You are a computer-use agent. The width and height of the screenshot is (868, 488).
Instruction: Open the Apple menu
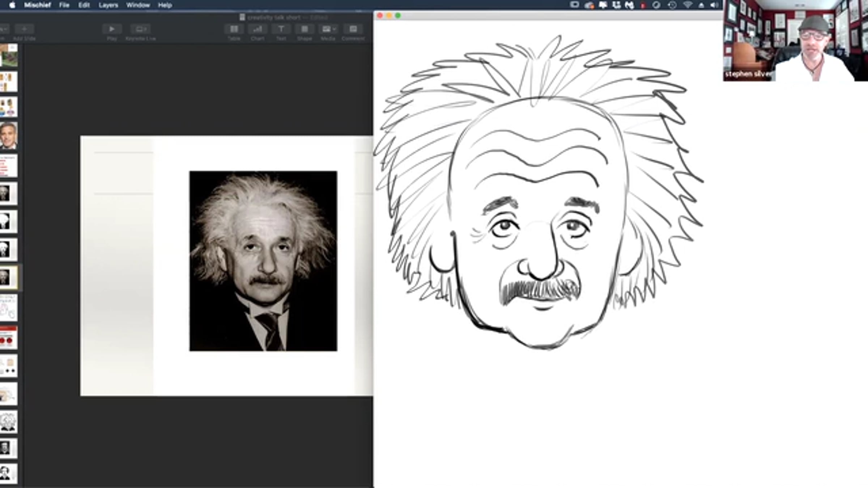coord(12,5)
